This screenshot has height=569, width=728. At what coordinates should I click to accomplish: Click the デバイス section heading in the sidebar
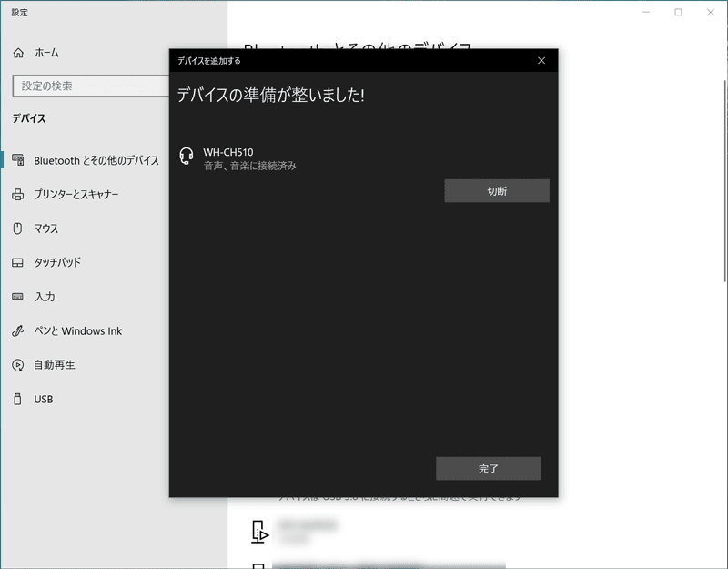point(29,118)
